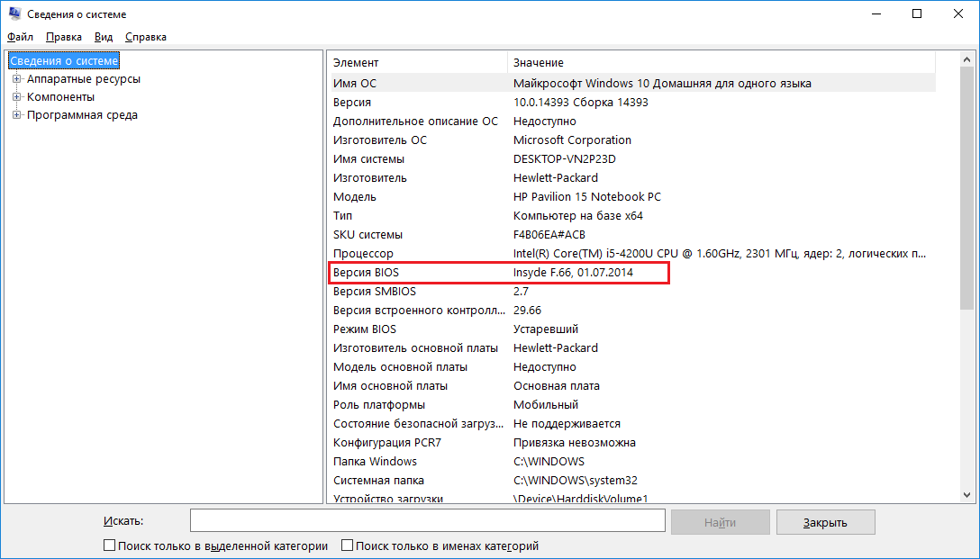The image size is (980, 559).
Task: Maximize the Сведения о системе window
Action: (917, 14)
